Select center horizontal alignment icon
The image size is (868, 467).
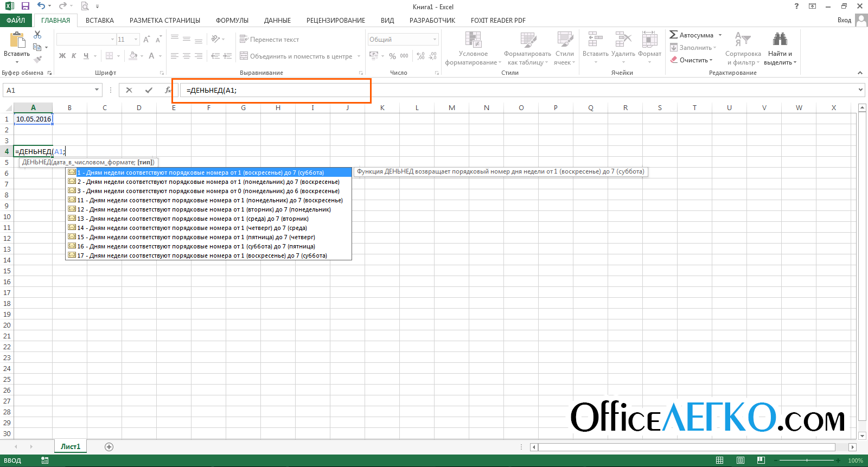point(187,56)
